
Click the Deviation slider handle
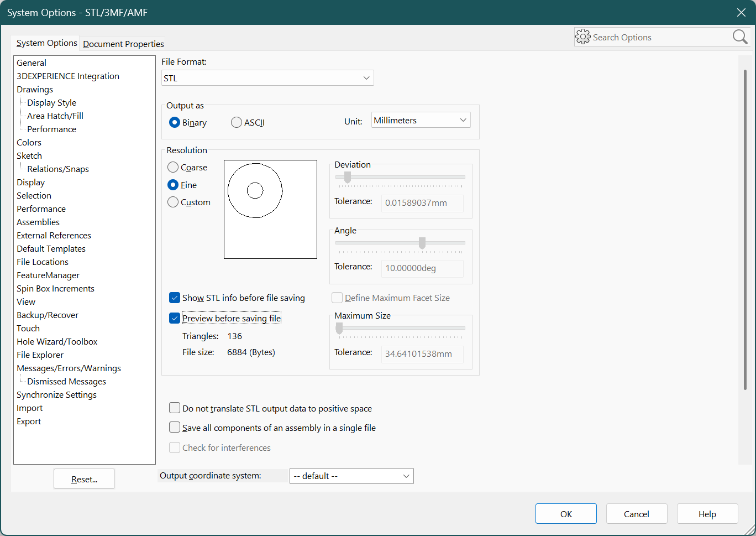[348, 177]
